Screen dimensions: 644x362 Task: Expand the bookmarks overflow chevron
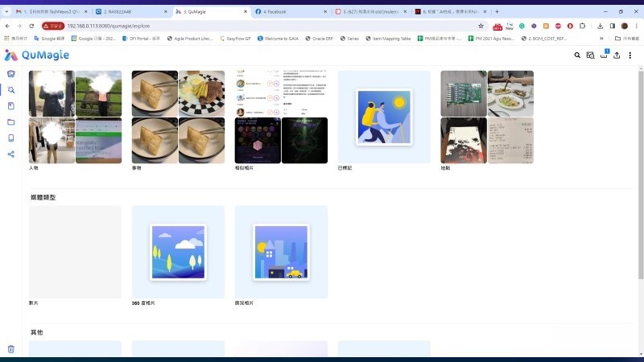click(601, 38)
